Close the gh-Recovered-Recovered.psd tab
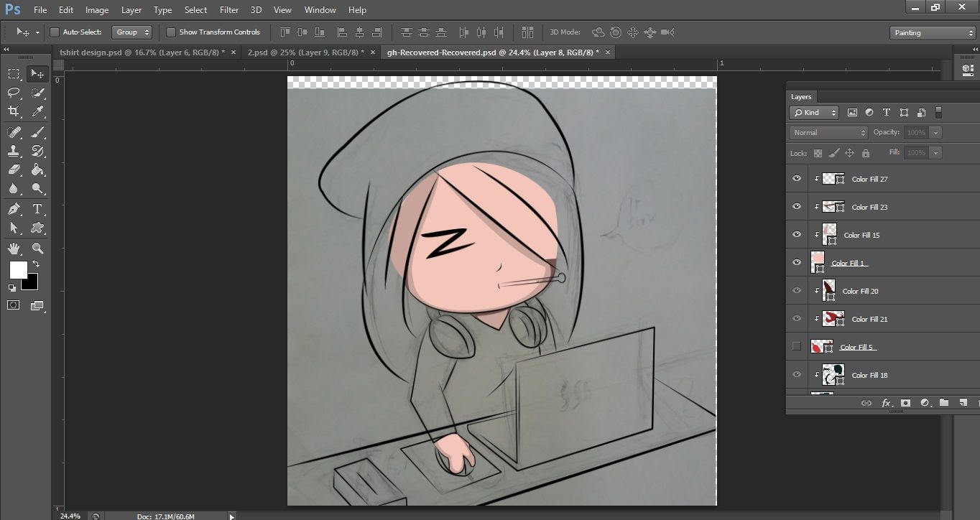The width and height of the screenshot is (980, 520). point(608,52)
